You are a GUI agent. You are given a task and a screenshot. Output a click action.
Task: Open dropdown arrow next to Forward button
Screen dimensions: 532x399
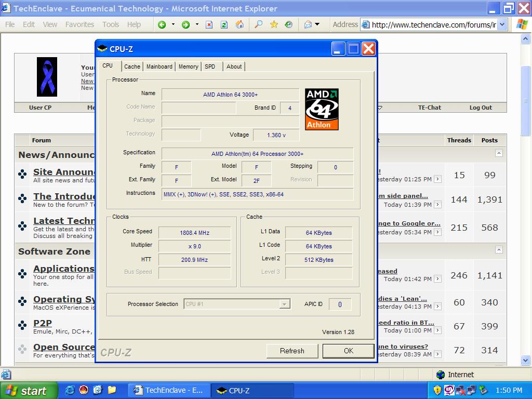point(197,24)
